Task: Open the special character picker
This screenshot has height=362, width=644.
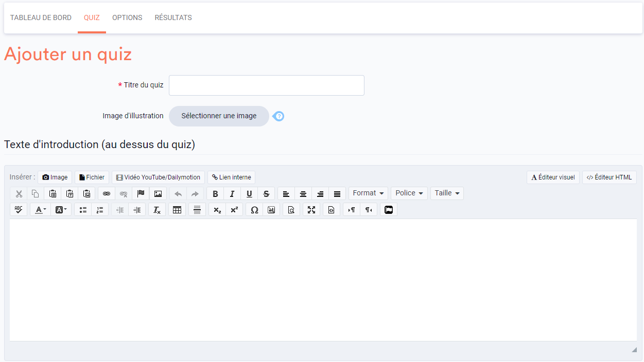Action: pyautogui.click(x=254, y=209)
